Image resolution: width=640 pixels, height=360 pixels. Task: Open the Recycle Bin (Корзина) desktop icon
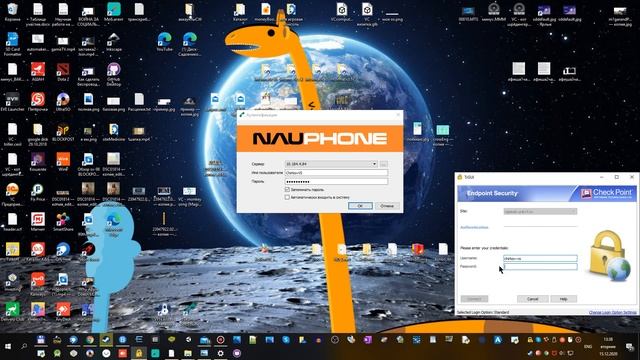12,12
